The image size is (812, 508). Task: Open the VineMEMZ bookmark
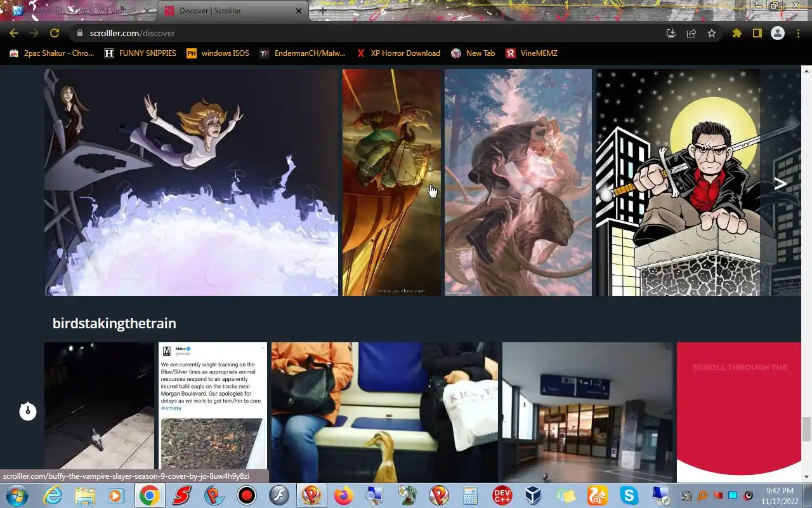532,53
